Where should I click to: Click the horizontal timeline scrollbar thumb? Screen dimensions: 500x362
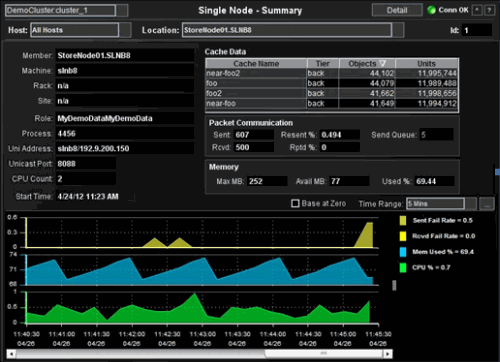(x=324, y=354)
